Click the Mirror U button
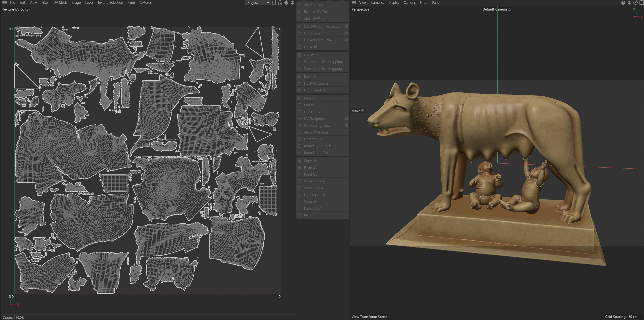The height and width of the screenshot is (320, 644). (x=310, y=98)
